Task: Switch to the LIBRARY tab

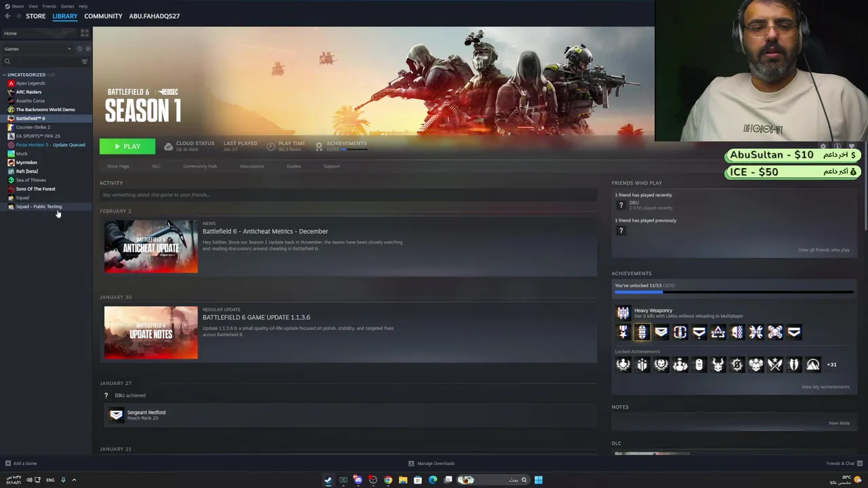Action: click(x=65, y=16)
